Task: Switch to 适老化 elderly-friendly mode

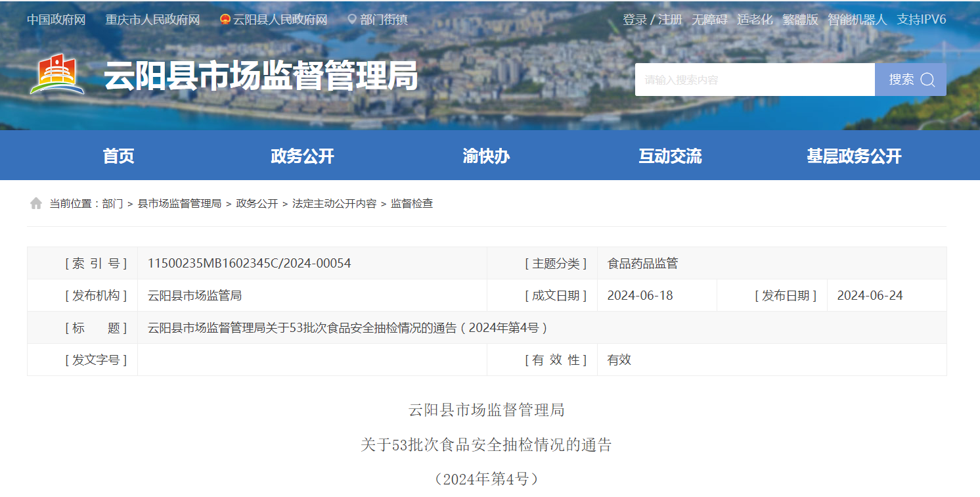Action: click(x=755, y=20)
